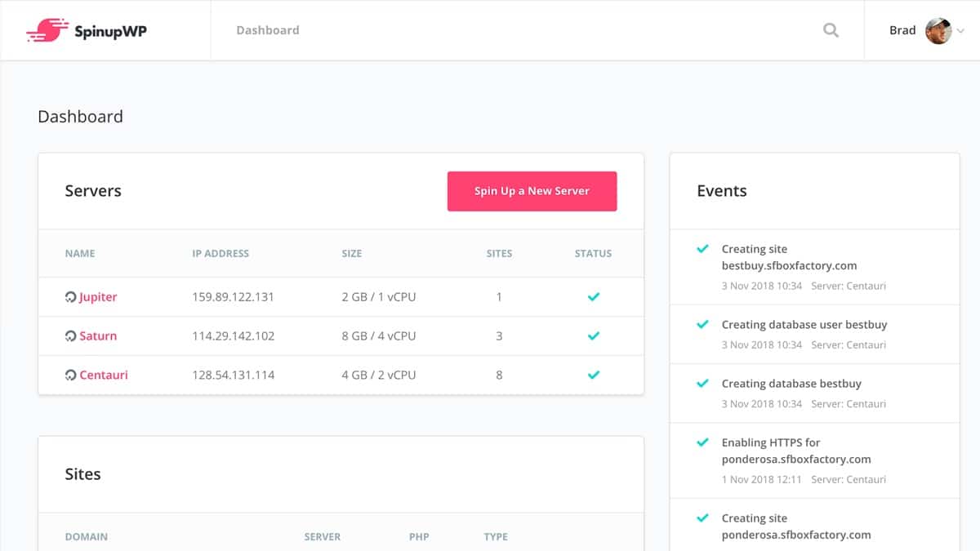Screen dimensions: 980x551
Task: Click checkmark for Creating site ponderosa.sfboxfactory.com event
Action: (x=702, y=518)
